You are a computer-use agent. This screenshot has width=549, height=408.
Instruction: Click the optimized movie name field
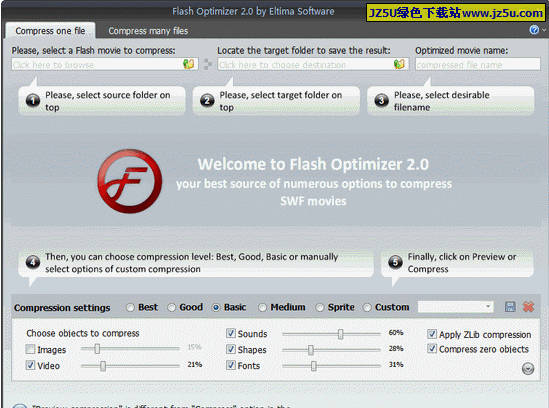point(478,64)
